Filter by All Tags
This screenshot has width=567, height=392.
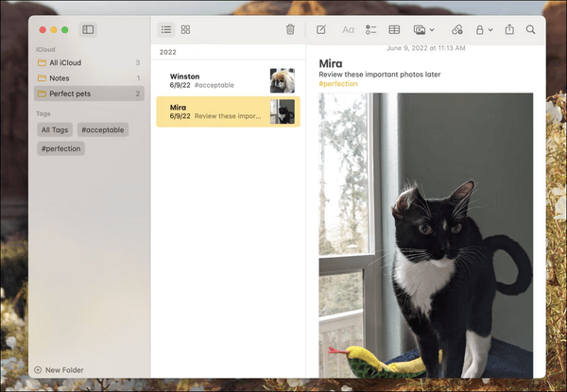pyautogui.click(x=55, y=129)
